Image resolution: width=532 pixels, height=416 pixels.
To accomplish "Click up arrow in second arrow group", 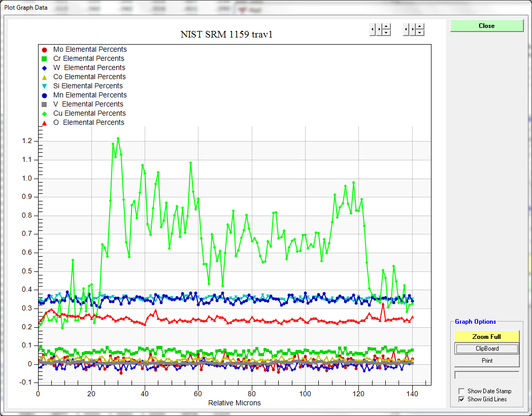I will click(420, 27).
